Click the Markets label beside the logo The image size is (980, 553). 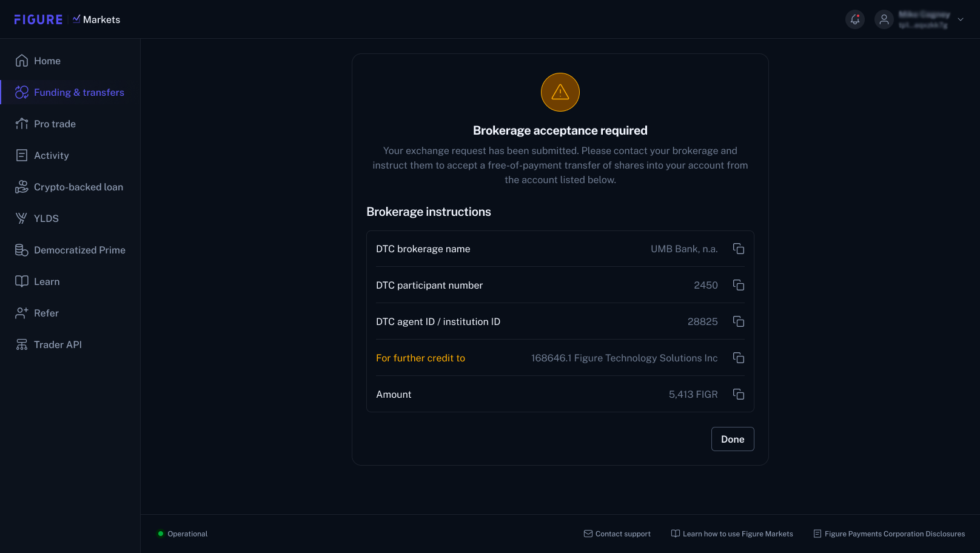pos(101,19)
